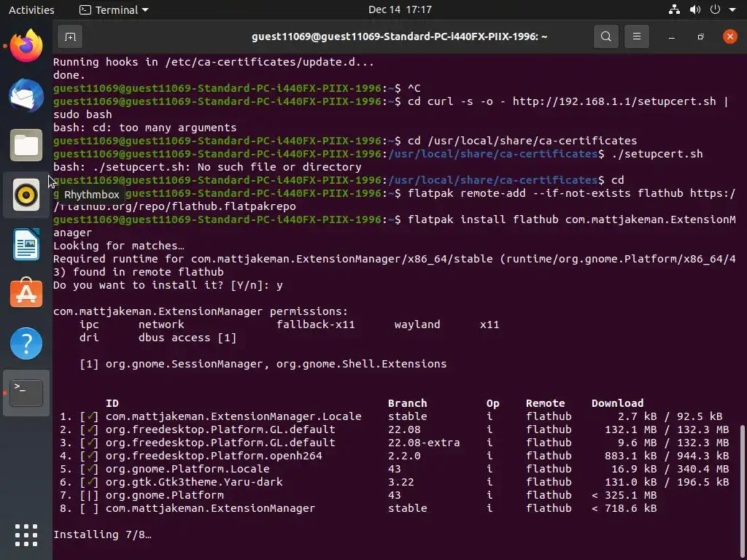Click '22.08-extra' branch value
747x560 pixels.
[424, 443]
